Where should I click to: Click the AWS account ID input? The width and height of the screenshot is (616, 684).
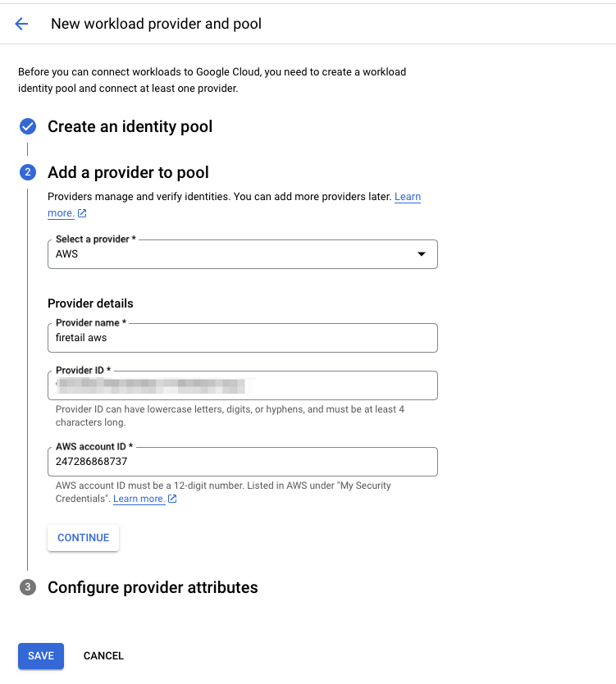coord(242,462)
